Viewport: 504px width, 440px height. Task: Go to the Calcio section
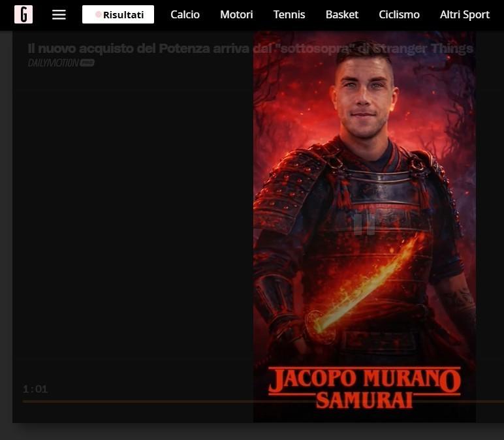point(185,14)
